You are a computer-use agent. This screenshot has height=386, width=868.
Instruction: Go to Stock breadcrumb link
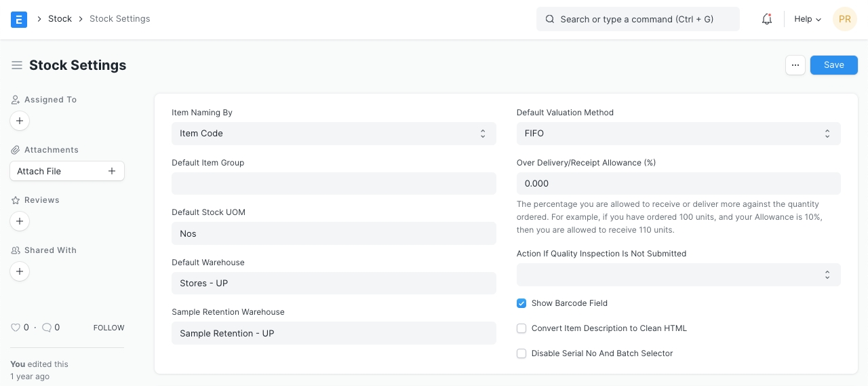60,19
